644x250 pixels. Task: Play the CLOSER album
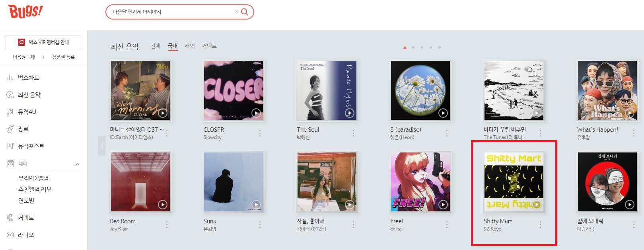point(256,113)
